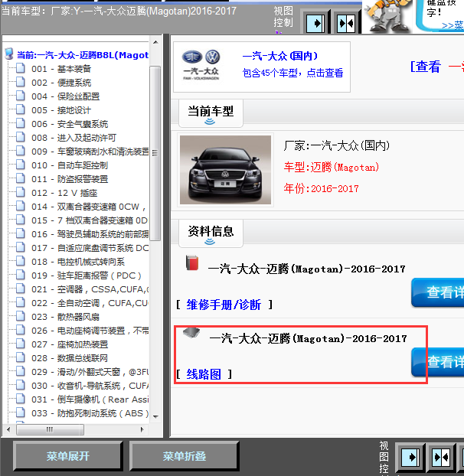Open tree item 002 - 便捷系统
This screenshot has height=476, width=464.
61,83
